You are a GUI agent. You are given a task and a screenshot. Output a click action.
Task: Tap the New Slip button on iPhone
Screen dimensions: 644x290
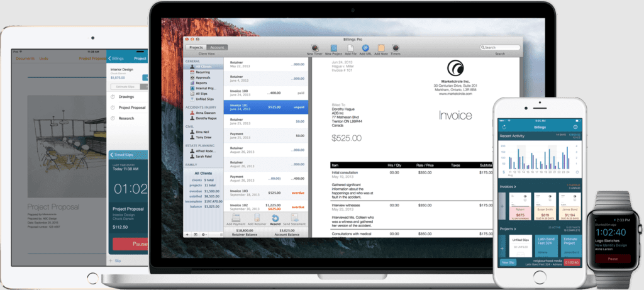[x=507, y=262]
